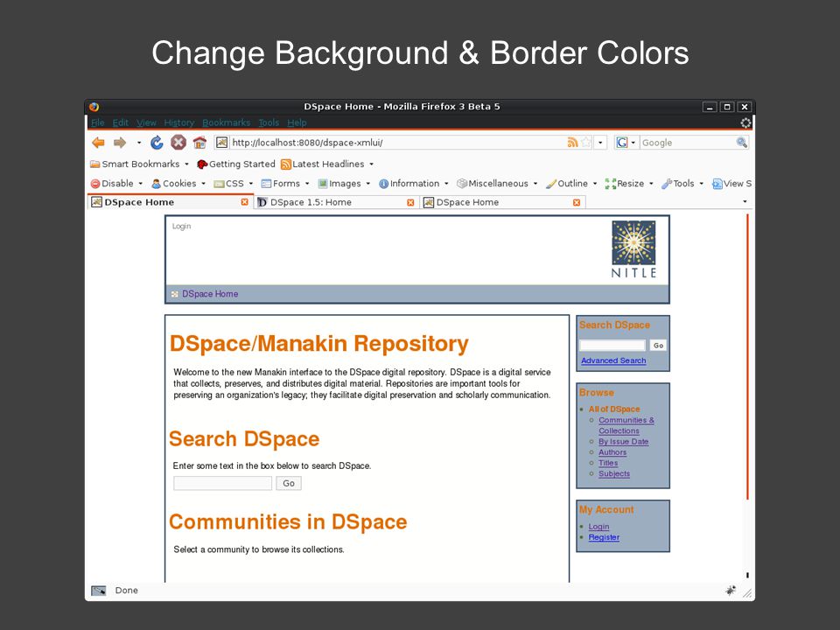Bookmark the page with the star icon

586,143
